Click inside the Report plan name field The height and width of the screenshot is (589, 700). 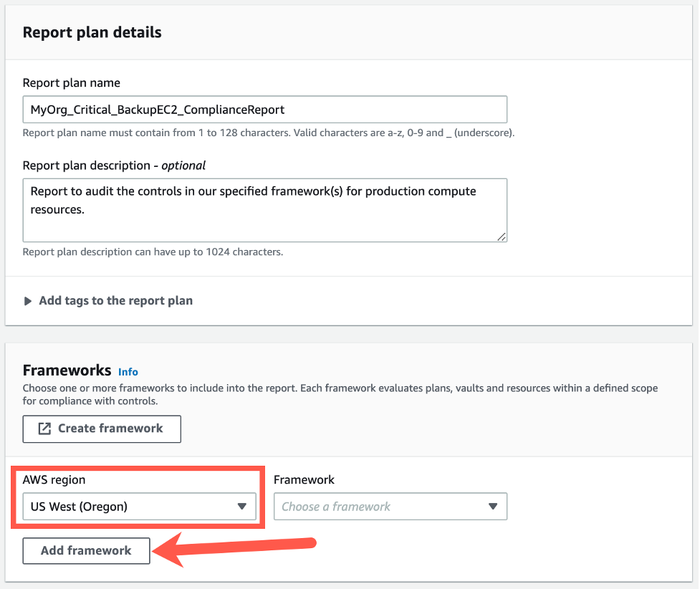tap(265, 109)
